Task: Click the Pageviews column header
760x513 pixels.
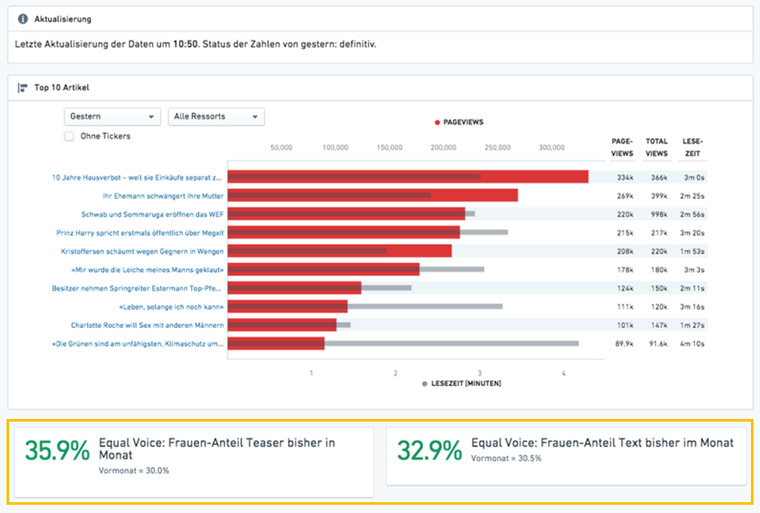Action: coord(622,147)
